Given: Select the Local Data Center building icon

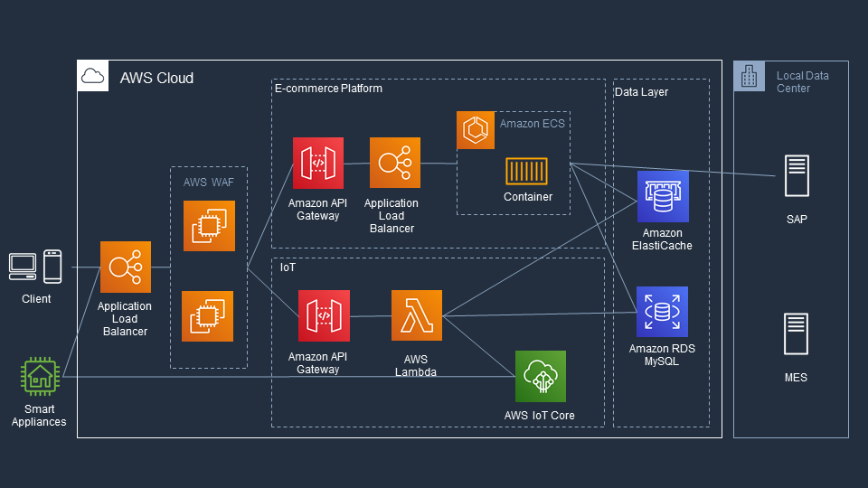Looking at the screenshot, I should click(x=749, y=76).
